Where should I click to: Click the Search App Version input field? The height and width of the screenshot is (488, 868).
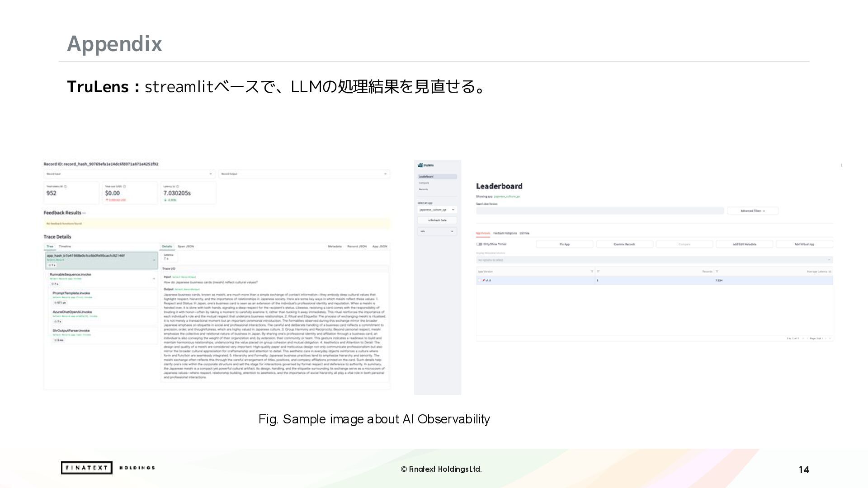(x=600, y=211)
